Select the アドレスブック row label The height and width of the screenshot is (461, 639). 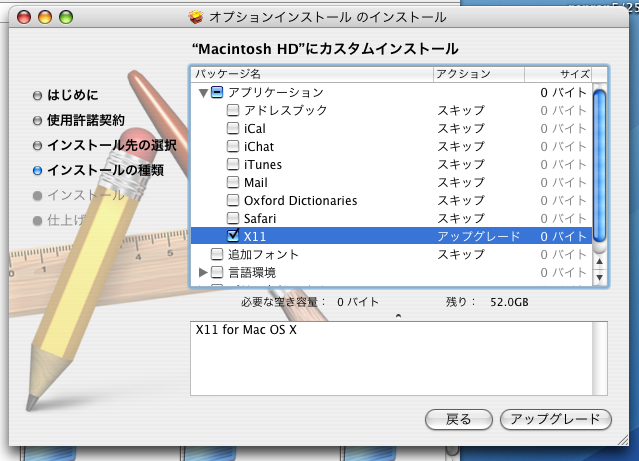point(285,110)
